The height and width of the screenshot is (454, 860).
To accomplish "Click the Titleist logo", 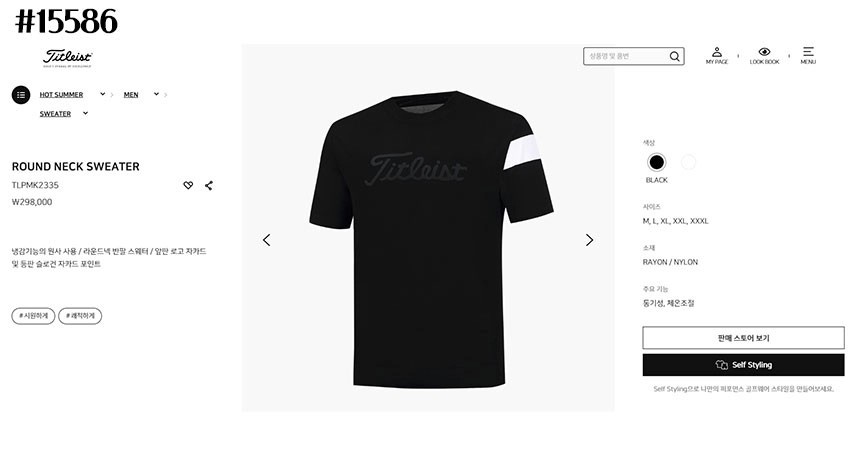I will click(x=67, y=58).
